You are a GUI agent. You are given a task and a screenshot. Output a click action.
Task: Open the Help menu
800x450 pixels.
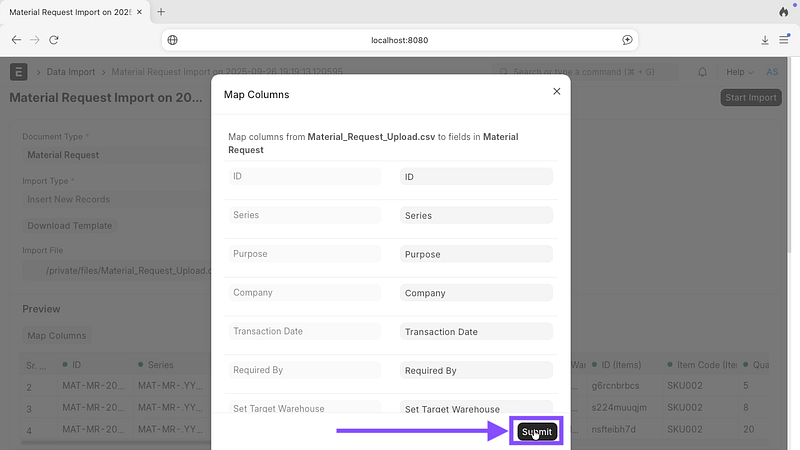pyautogui.click(x=739, y=72)
